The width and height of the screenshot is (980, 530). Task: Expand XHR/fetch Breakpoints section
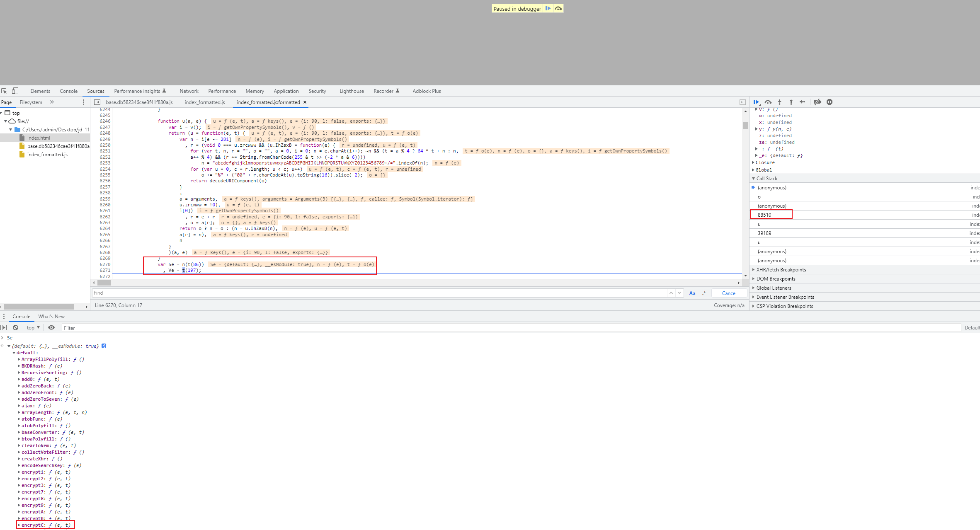tap(781, 270)
